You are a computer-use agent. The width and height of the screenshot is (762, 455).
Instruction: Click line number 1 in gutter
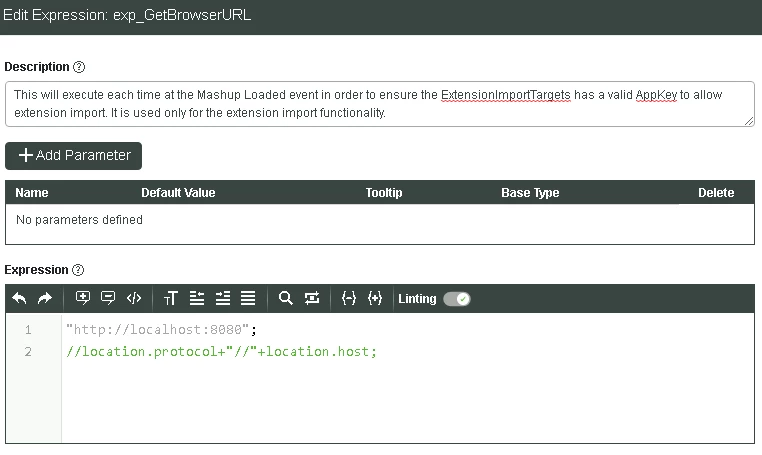point(28,330)
